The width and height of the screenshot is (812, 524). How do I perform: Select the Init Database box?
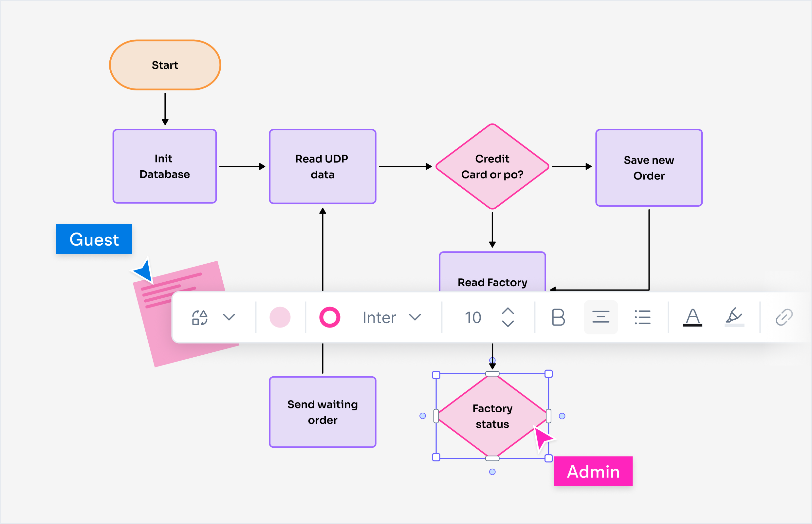click(x=165, y=166)
